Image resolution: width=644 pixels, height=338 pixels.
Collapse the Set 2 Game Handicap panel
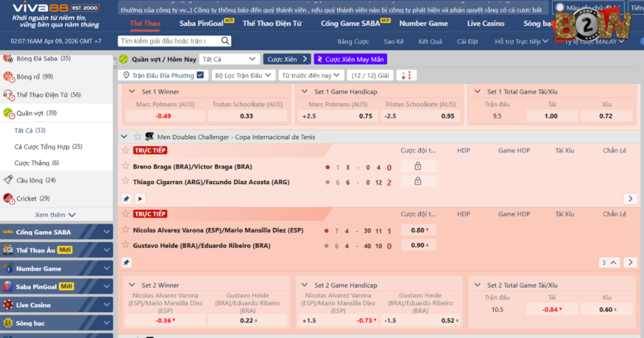305,285
